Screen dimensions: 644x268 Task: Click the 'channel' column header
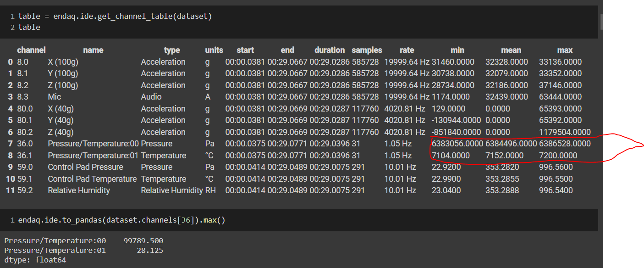32,50
